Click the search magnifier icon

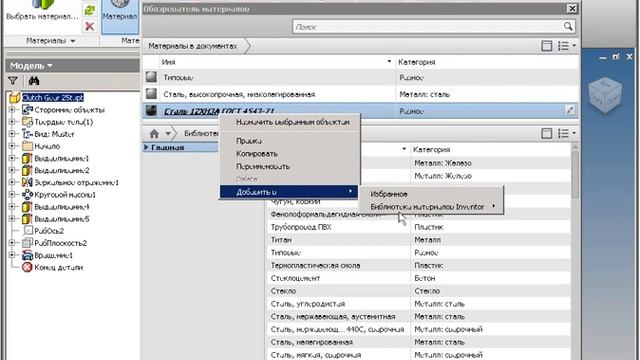[568, 27]
